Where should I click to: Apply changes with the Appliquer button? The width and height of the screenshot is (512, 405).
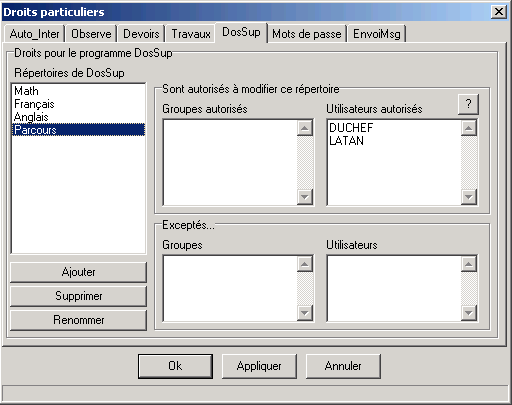point(259,366)
